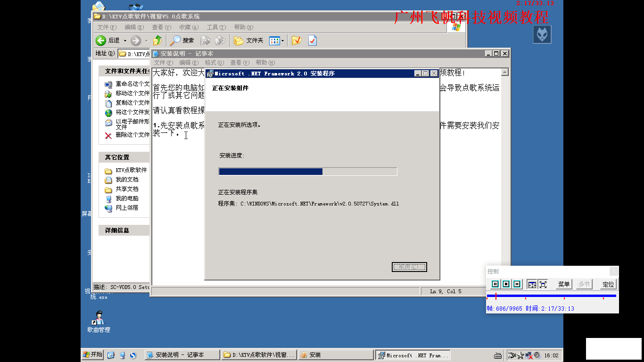The height and width of the screenshot is (362, 644).
Task: Toggle full-screen mode icon in 控制 panel
Action: click(x=543, y=284)
